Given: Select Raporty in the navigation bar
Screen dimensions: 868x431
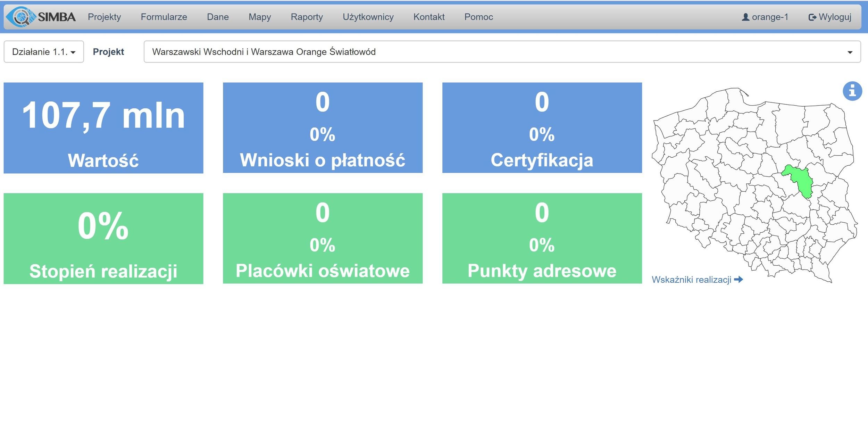Looking at the screenshot, I should click(307, 17).
